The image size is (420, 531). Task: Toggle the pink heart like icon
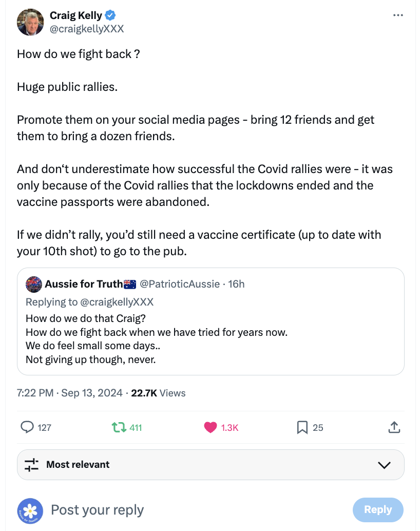point(210,427)
